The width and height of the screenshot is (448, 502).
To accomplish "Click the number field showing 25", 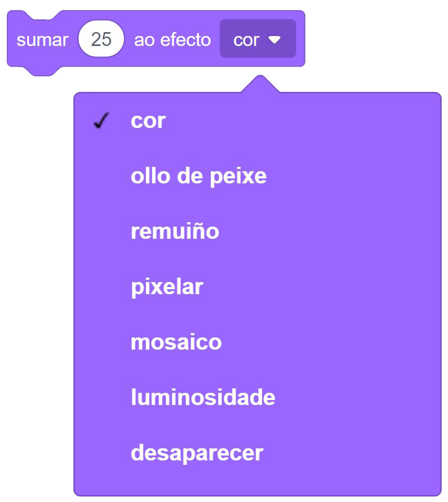I will tap(101, 40).
